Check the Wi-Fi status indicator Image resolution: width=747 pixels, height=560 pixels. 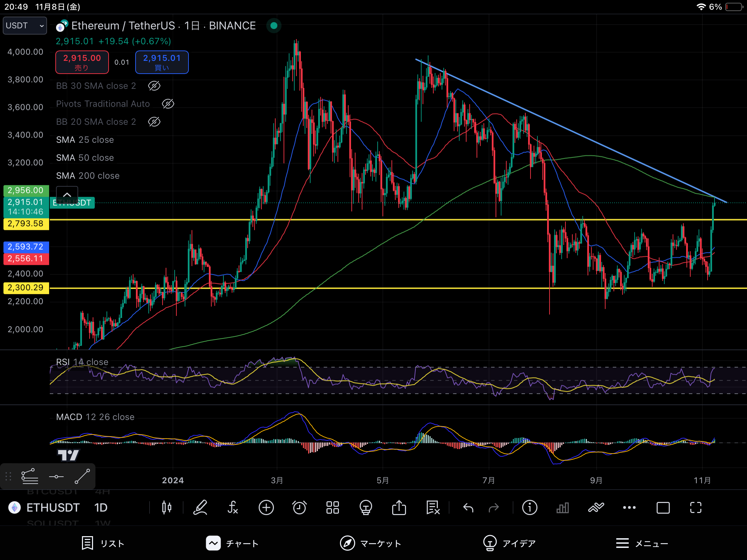(x=701, y=7)
